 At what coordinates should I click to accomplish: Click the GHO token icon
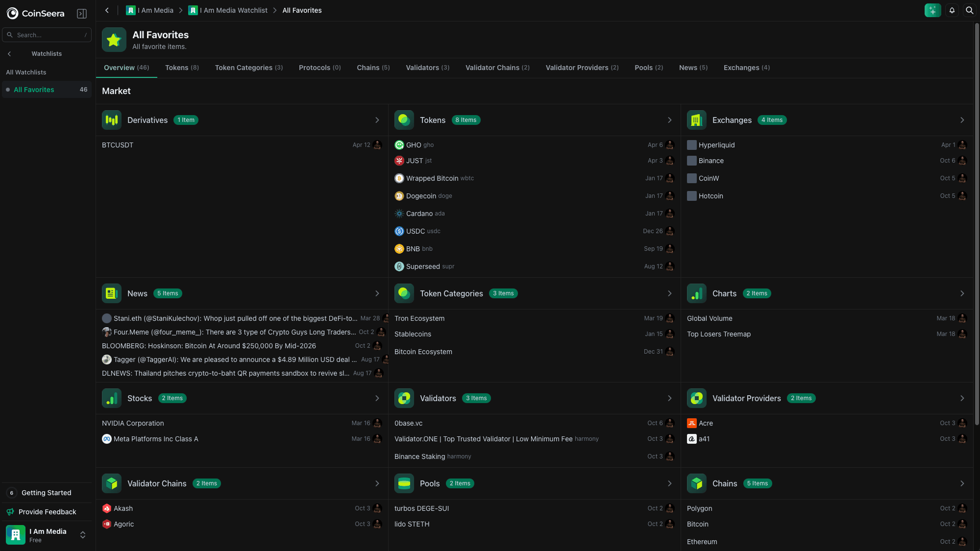coord(399,145)
